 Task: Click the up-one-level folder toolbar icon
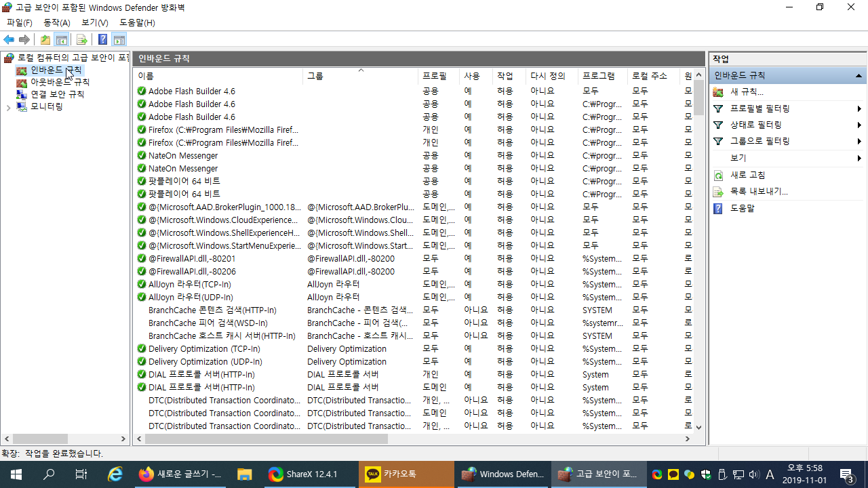(45, 40)
